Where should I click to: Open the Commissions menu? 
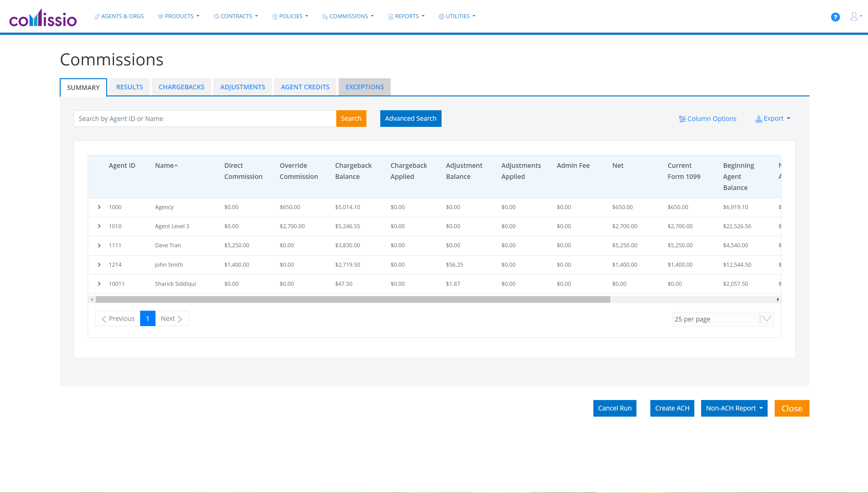click(x=348, y=16)
